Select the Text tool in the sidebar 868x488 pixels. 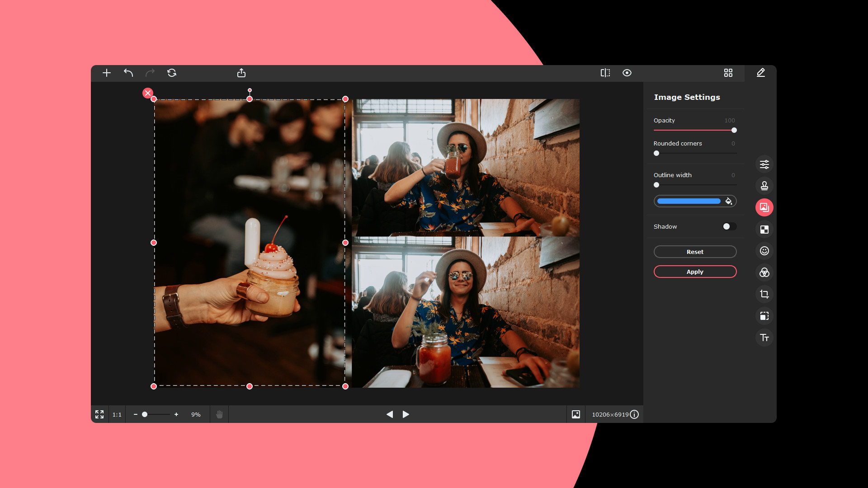pyautogui.click(x=764, y=338)
